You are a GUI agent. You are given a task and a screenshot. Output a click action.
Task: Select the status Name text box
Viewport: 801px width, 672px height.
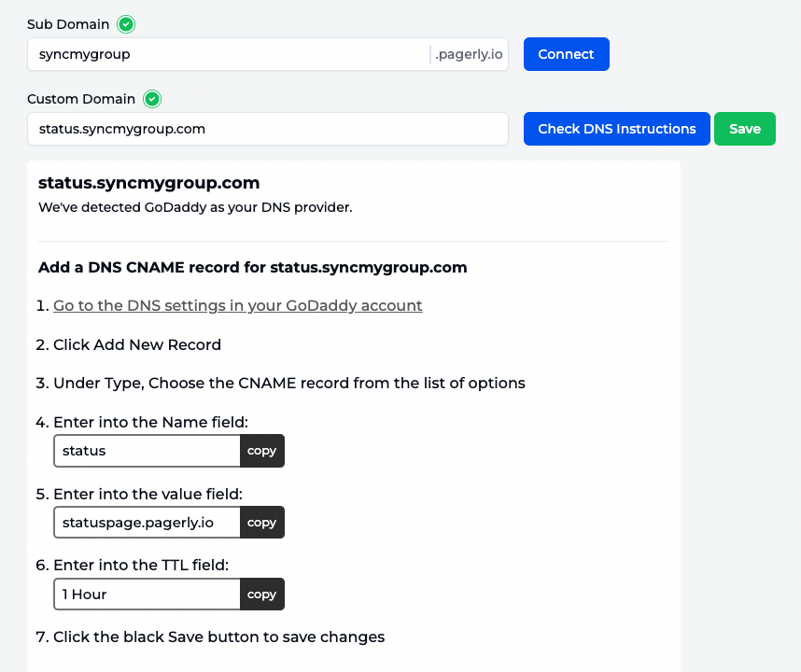[148, 451]
